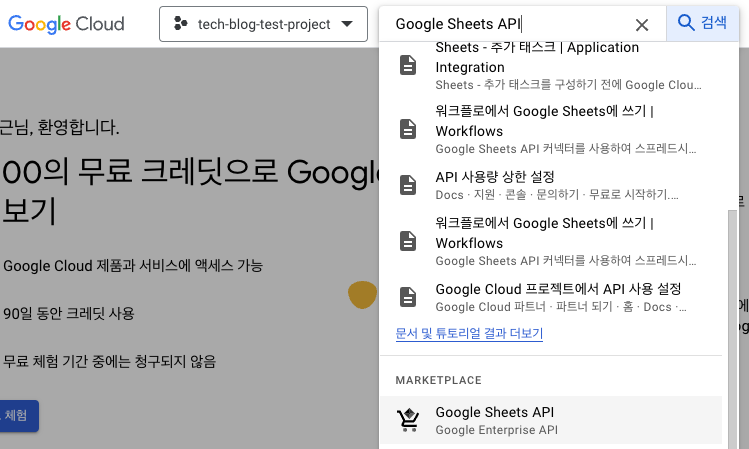749x449 pixels.
Task: Click the search results dropdown scrollbar
Action: click(732, 330)
